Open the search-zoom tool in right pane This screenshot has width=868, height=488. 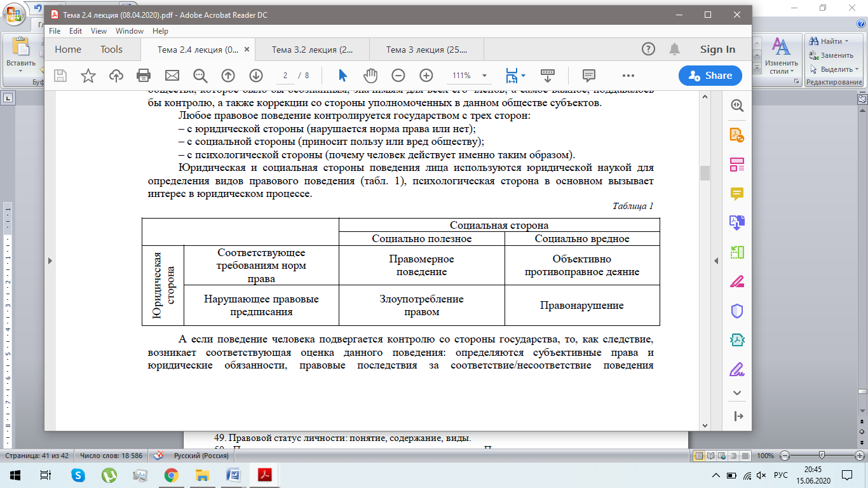point(737,106)
